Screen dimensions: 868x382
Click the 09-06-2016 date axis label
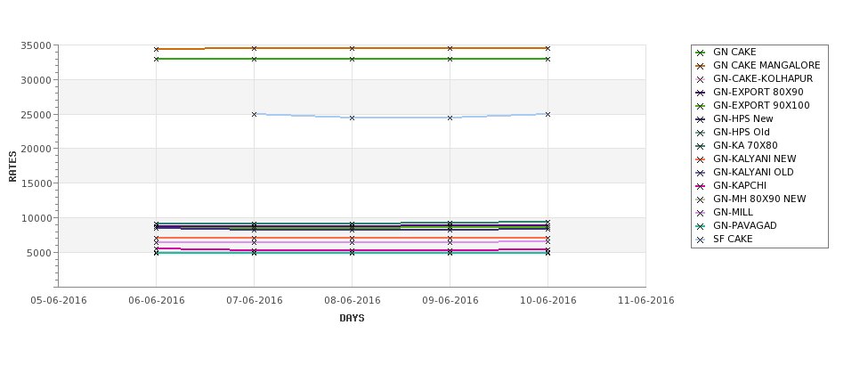[450, 301]
